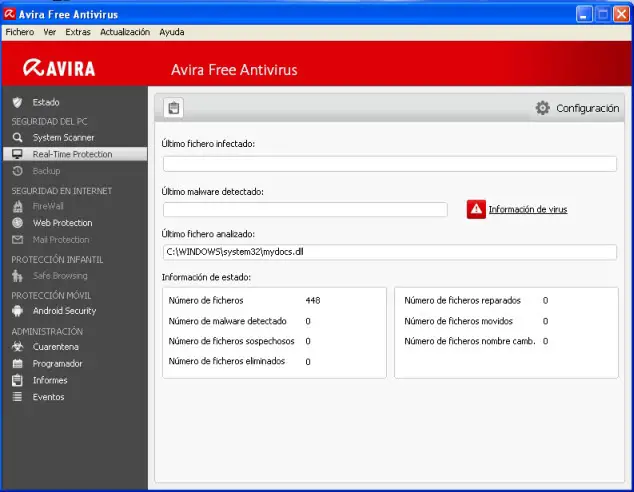This screenshot has height=492, width=634.
Task: Click the System Scanner magnifier icon
Action: (x=17, y=137)
